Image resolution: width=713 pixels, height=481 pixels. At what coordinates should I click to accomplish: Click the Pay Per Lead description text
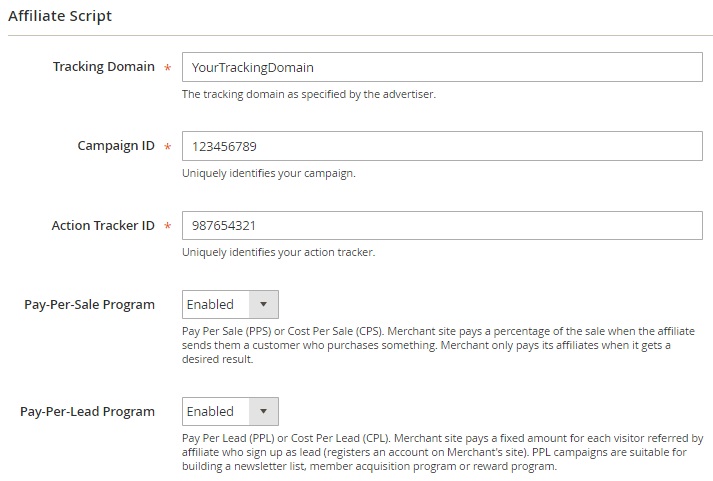(x=442, y=452)
